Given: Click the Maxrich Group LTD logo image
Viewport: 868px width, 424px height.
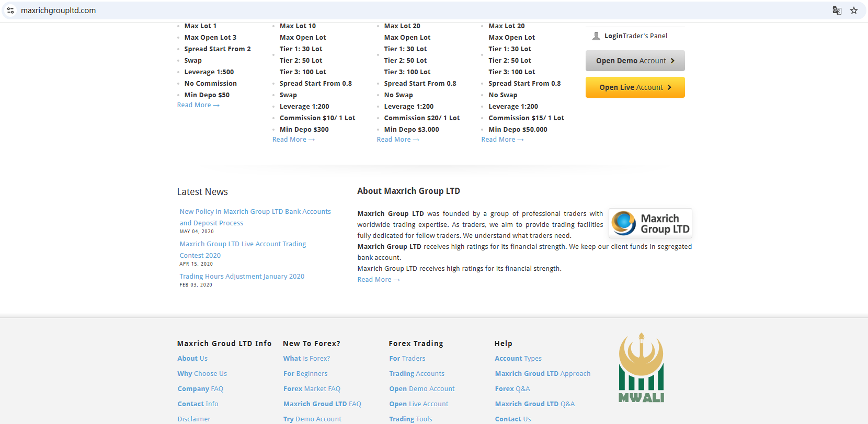Looking at the screenshot, I should [x=650, y=223].
